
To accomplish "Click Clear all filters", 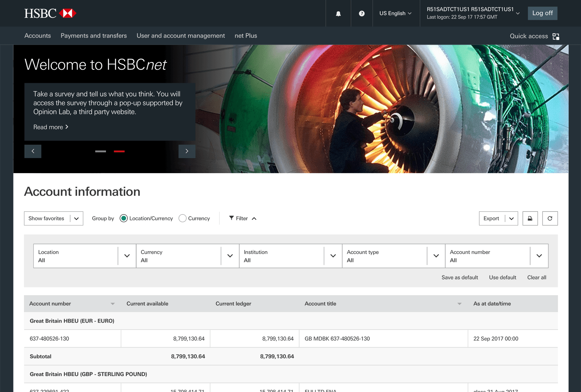I will (x=537, y=277).
